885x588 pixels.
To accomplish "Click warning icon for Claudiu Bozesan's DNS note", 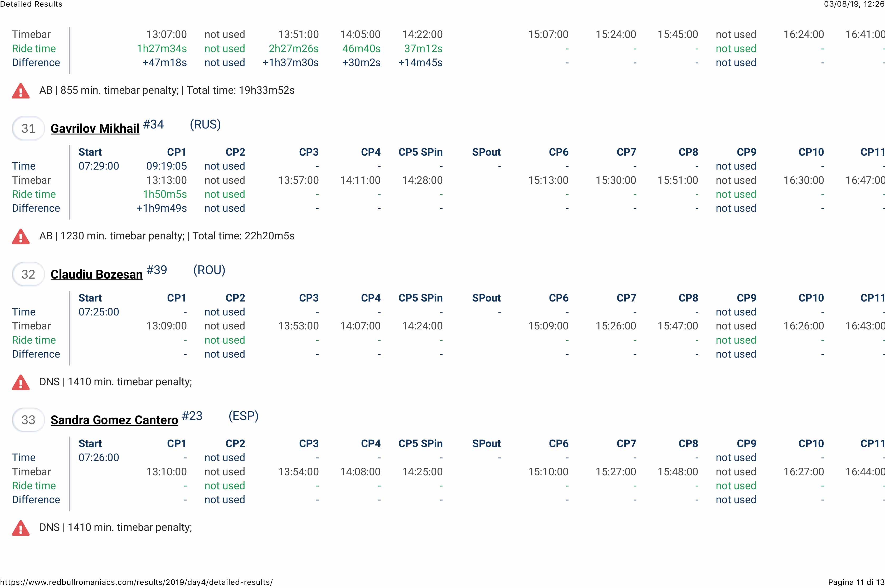I will click(21, 383).
